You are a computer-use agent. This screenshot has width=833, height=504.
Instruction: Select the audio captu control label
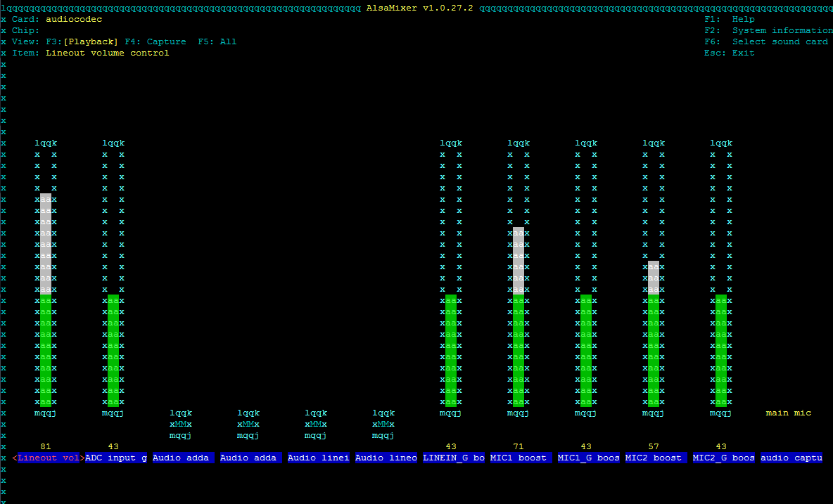click(791, 458)
